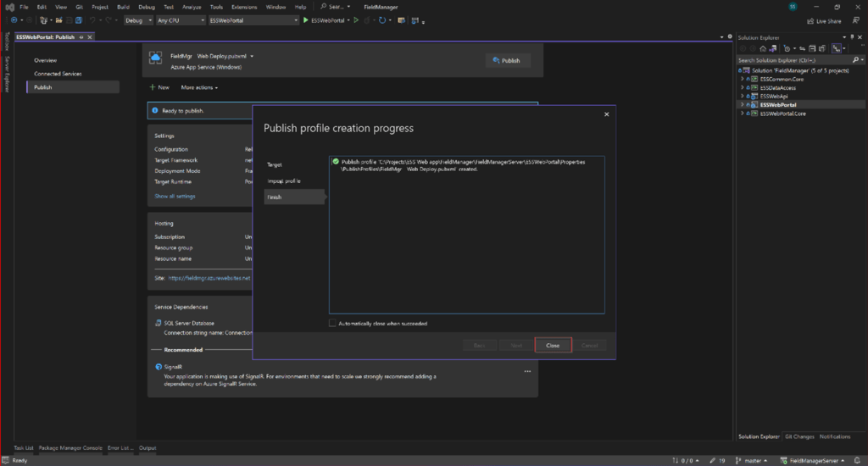The width and height of the screenshot is (868, 466).
Task: Open the publish profile dropdown arrow
Action: 252,56
